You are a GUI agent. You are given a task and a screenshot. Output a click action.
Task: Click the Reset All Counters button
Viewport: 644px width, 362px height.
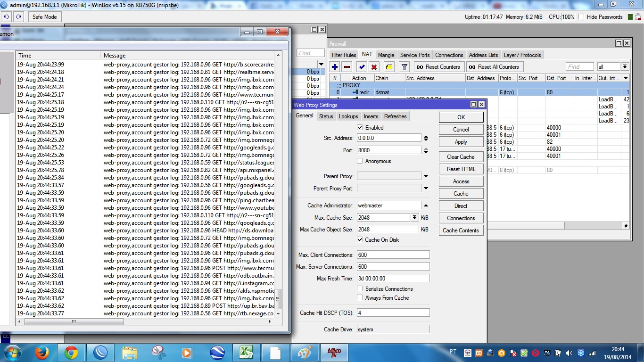pyautogui.click(x=495, y=67)
